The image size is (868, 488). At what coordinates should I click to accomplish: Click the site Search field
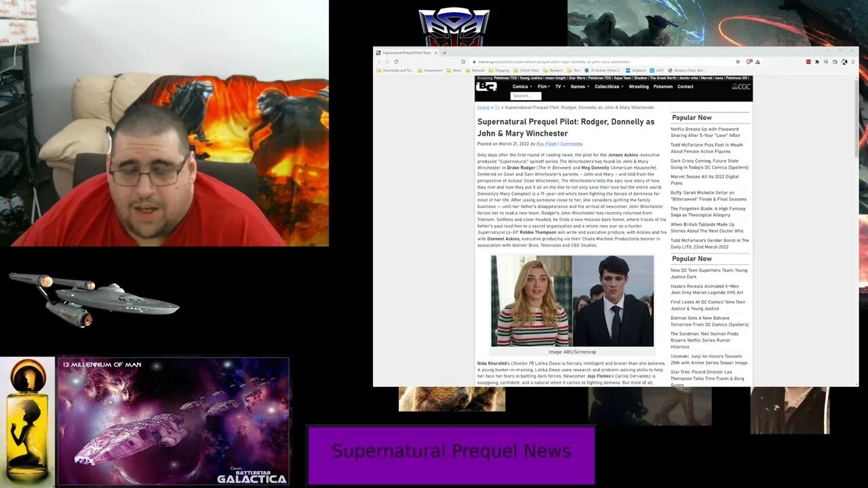pos(526,96)
